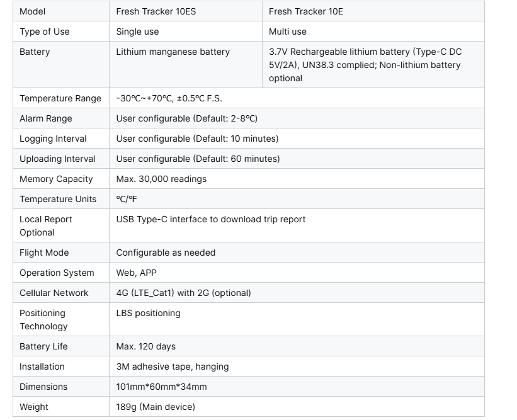Click the "Fresh Tracker 10ES" model cell

pyautogui.click(x=156, y=11)
